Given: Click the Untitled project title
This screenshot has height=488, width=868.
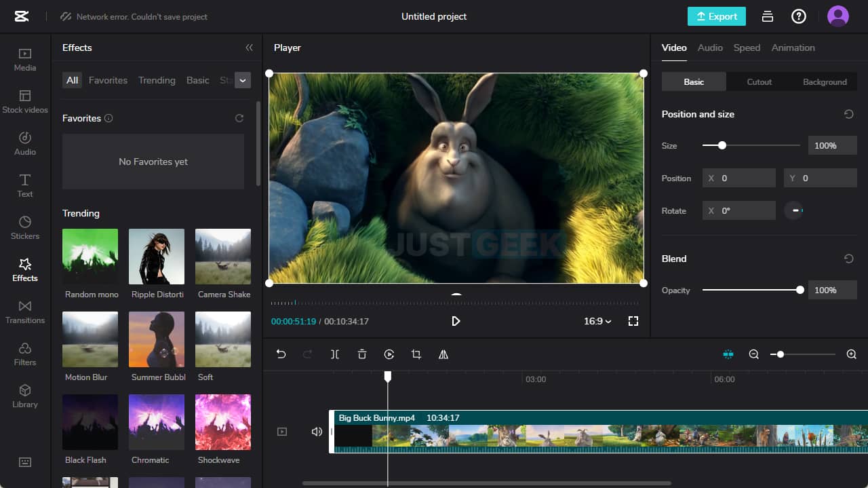Looking at the screenshot, I should click(434, 16).
